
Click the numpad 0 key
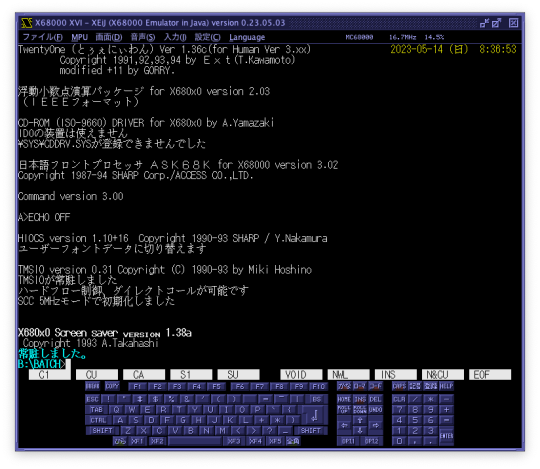pos(399,441)
